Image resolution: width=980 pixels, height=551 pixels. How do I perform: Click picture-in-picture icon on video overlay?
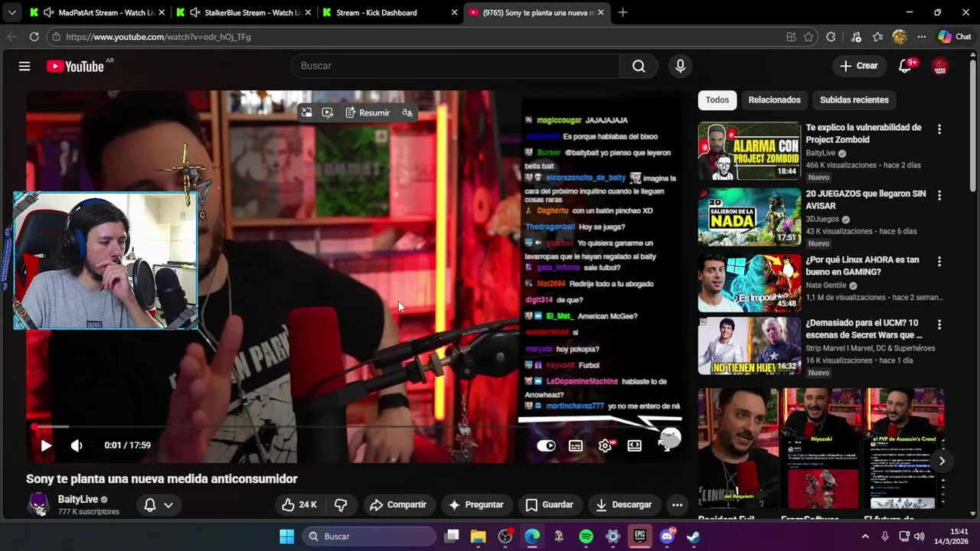click(306, 112)
